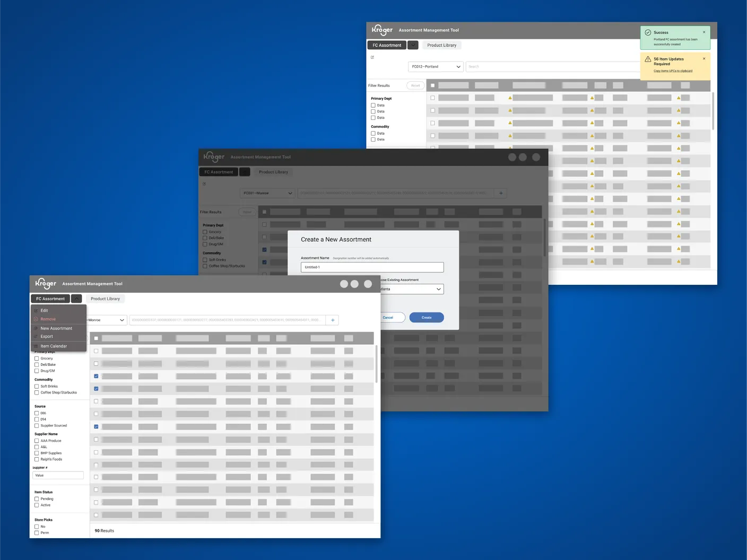Click the plus icon in the dimmed Monroe window
Screen dimensions: 747x560
coord(501,193)
